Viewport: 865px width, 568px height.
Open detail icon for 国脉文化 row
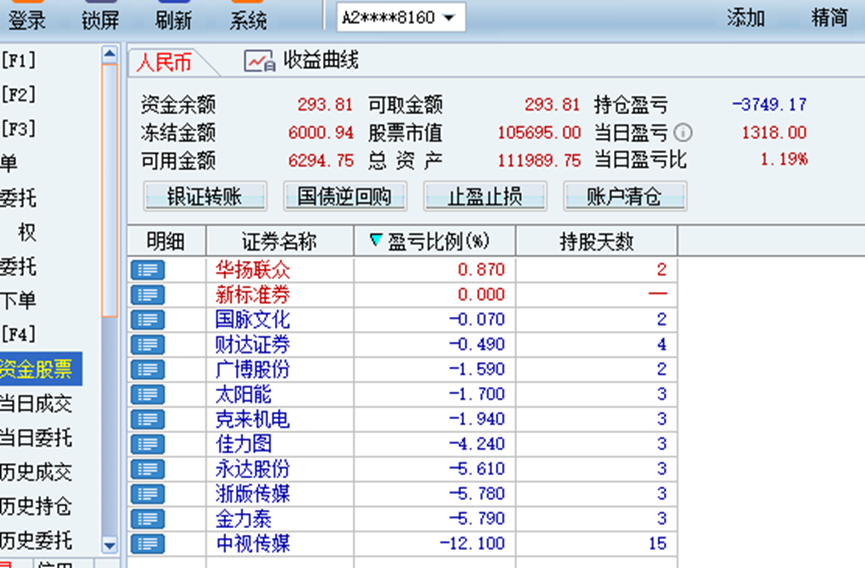point(148,320)
